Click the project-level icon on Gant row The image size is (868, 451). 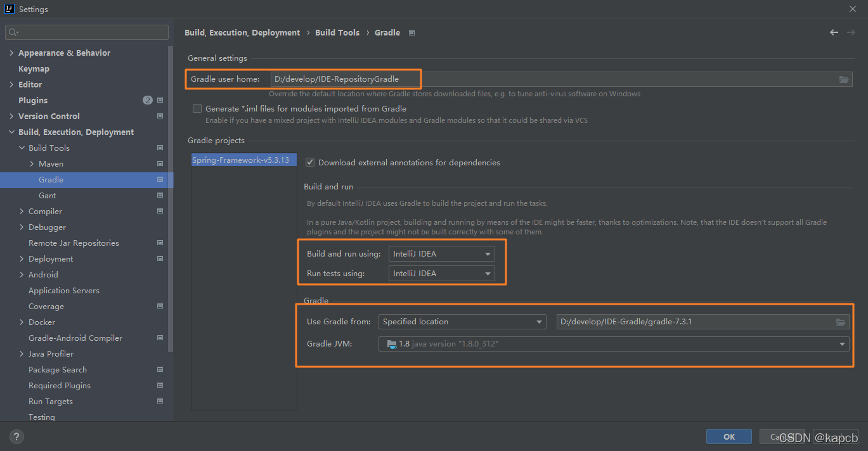(160, 195)
